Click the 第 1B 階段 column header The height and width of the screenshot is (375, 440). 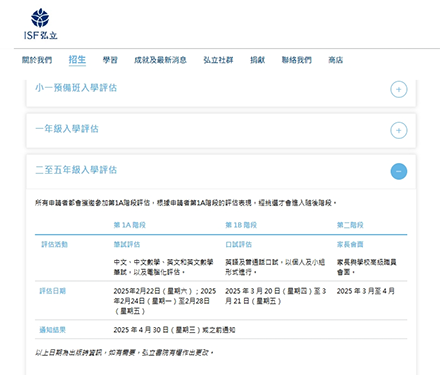[x=241, y=225]
